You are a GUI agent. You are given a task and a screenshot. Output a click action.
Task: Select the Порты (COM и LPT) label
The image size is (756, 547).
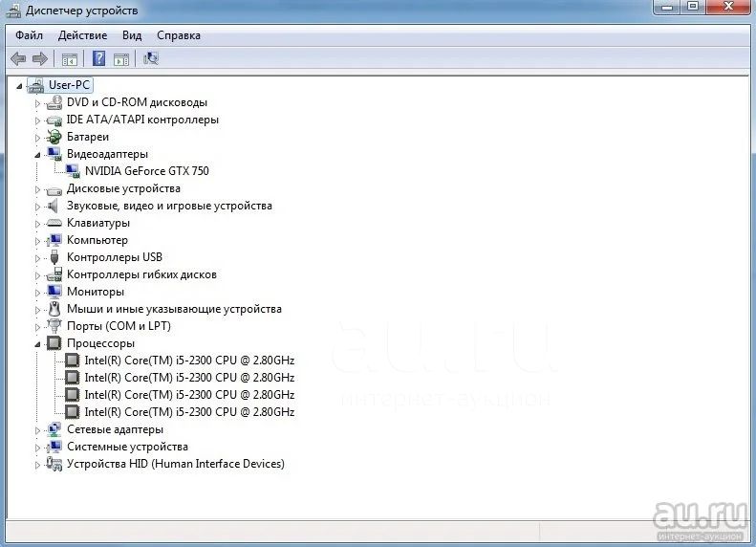(x=119, y=326)
